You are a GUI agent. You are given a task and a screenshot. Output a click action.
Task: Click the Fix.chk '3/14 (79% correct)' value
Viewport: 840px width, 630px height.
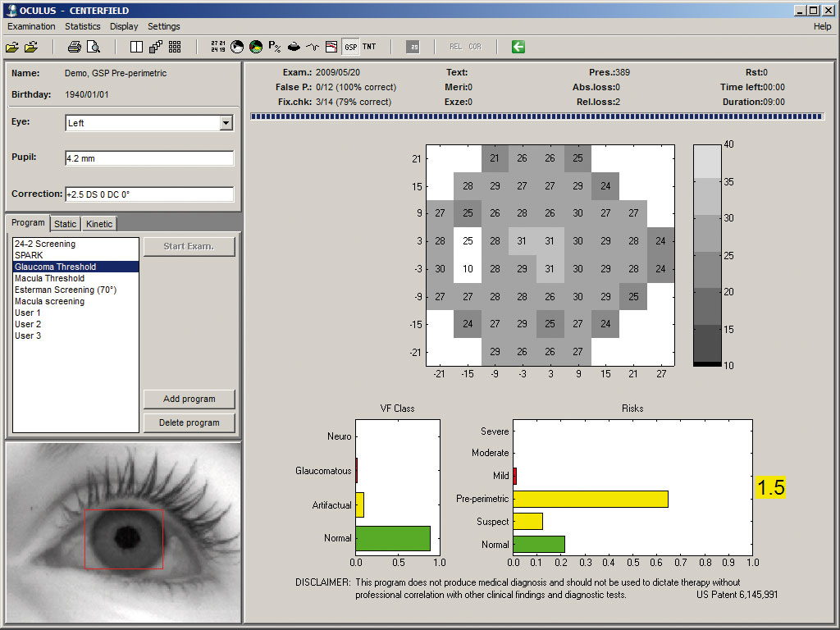354,102
